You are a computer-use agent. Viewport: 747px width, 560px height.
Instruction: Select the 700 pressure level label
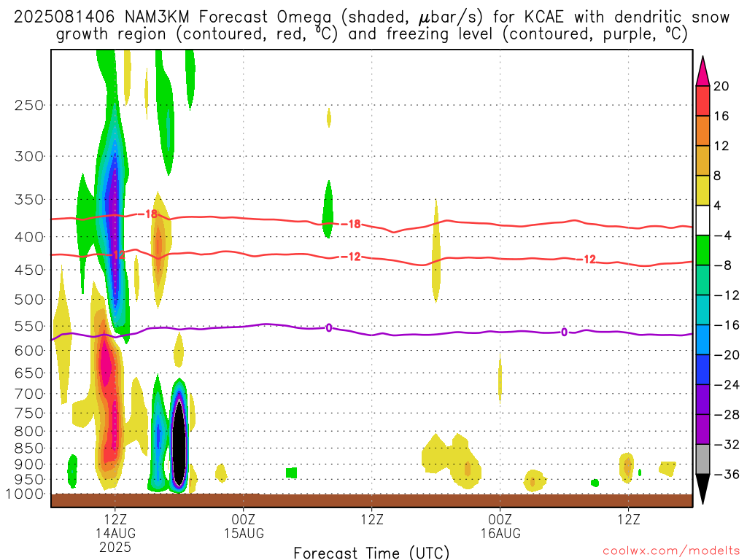click(x=29, y=394)
